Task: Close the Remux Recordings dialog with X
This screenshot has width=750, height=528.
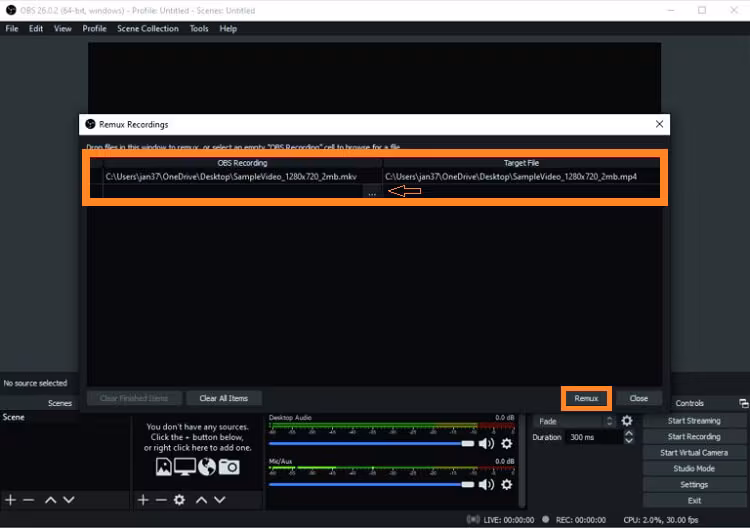Action: coord(659,124)
